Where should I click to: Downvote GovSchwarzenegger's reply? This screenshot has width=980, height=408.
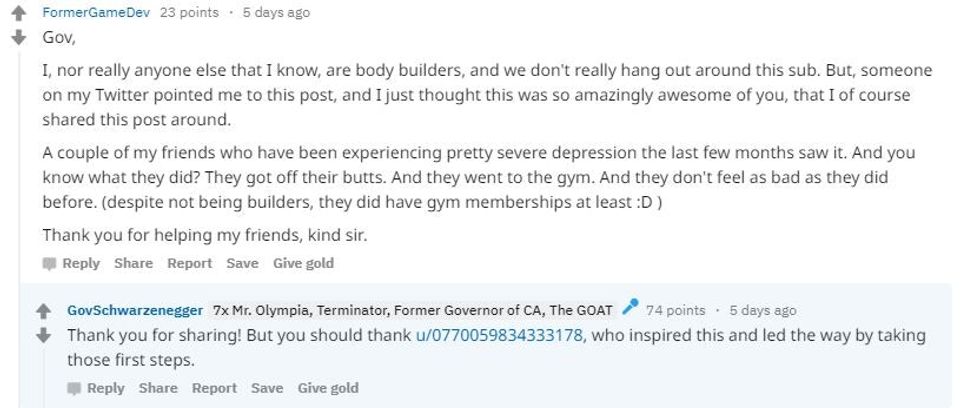pos(43,335)
